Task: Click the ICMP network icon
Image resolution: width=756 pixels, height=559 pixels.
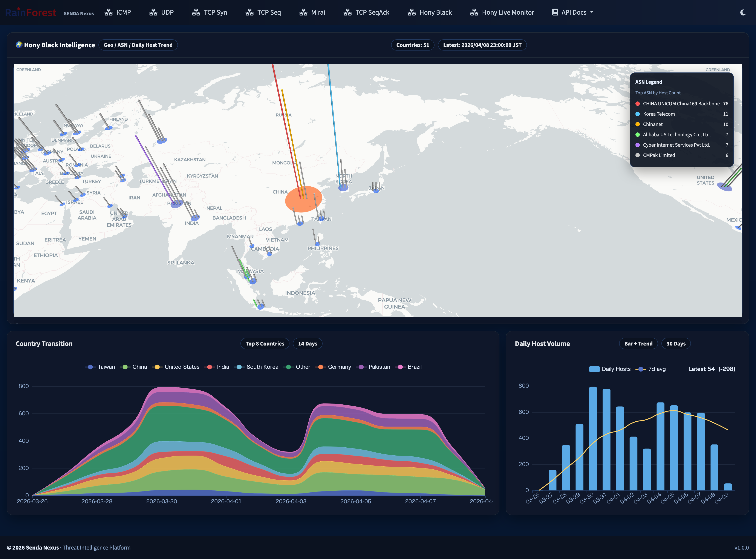Action: tap(108, 12)
